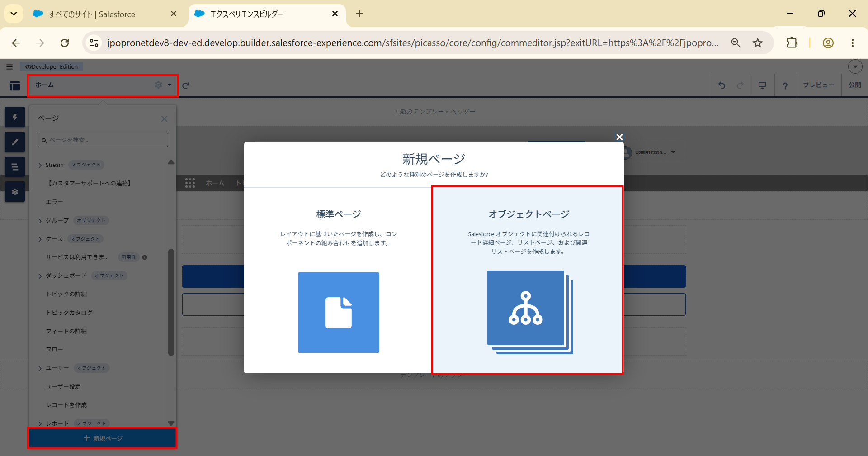868x456 pixels.
Task: Focus the page search field
Action: click(x=103, y=140)
